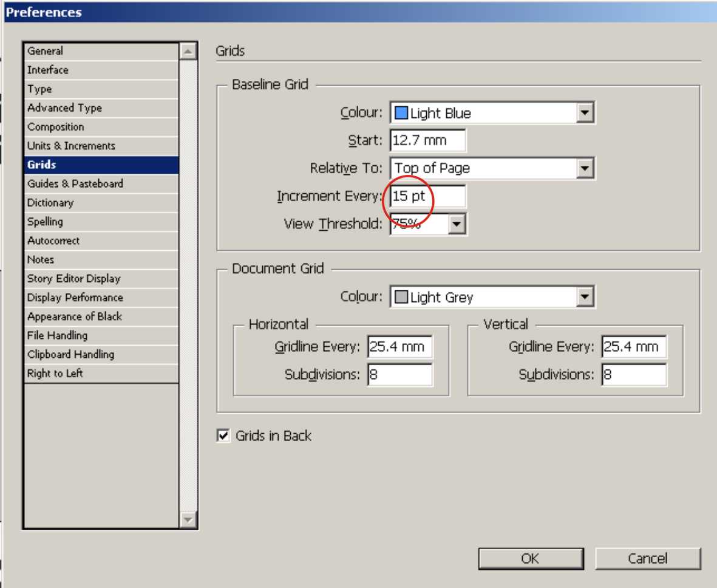This screenshot has width=717, height=588.
Task: Select the Right to Left category
Action: tap(101, 374)
